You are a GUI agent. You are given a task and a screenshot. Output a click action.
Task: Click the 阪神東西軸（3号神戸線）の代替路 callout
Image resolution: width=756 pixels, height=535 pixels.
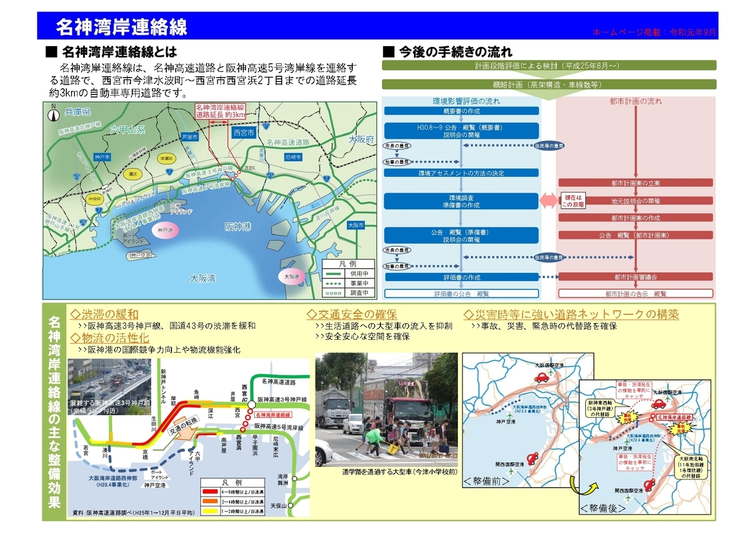[600, 408]
